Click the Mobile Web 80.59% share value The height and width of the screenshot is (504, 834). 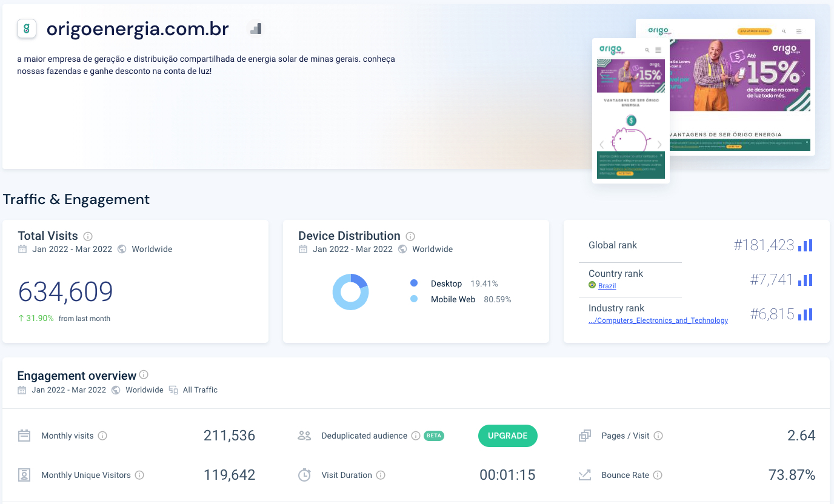click(x=498, y=299)
